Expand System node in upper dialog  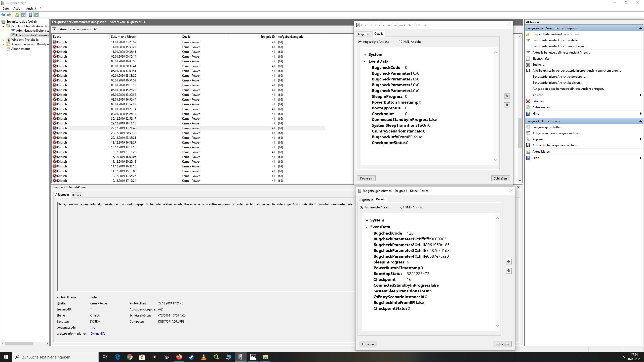(x=365, y=55)
